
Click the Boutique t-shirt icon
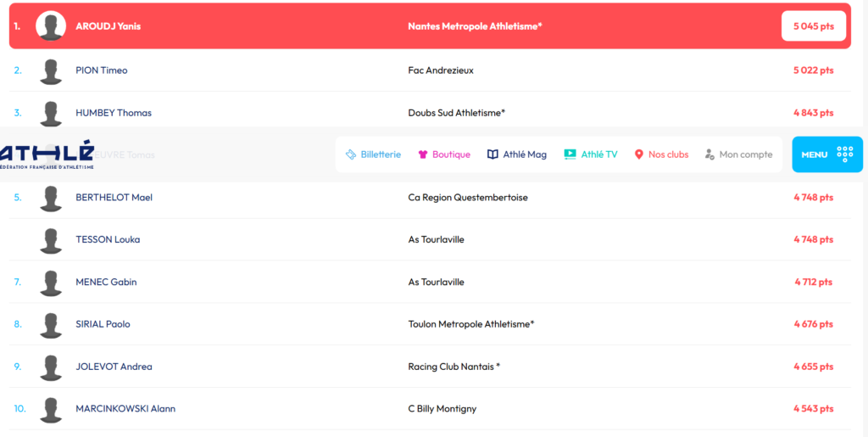(423, 154)
